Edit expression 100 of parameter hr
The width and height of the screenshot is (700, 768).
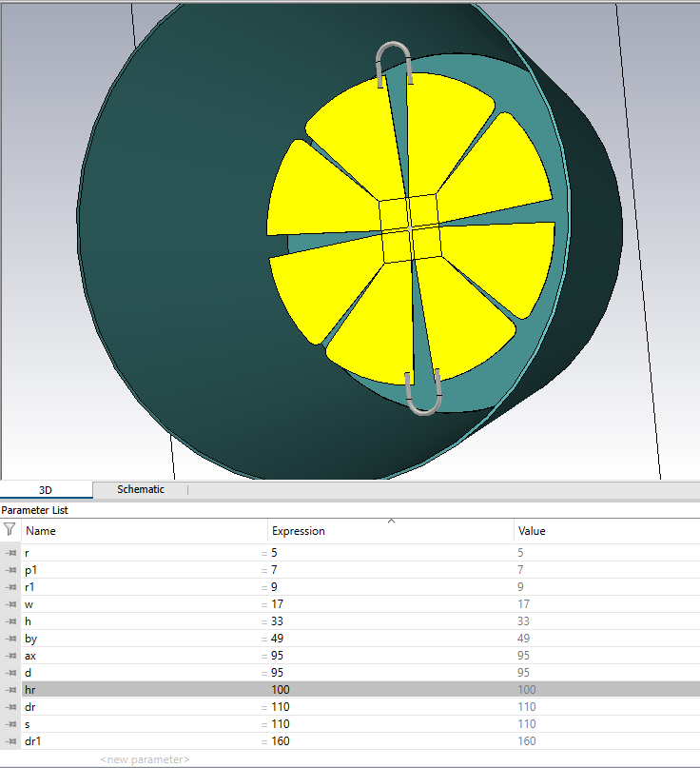(281, 690)
